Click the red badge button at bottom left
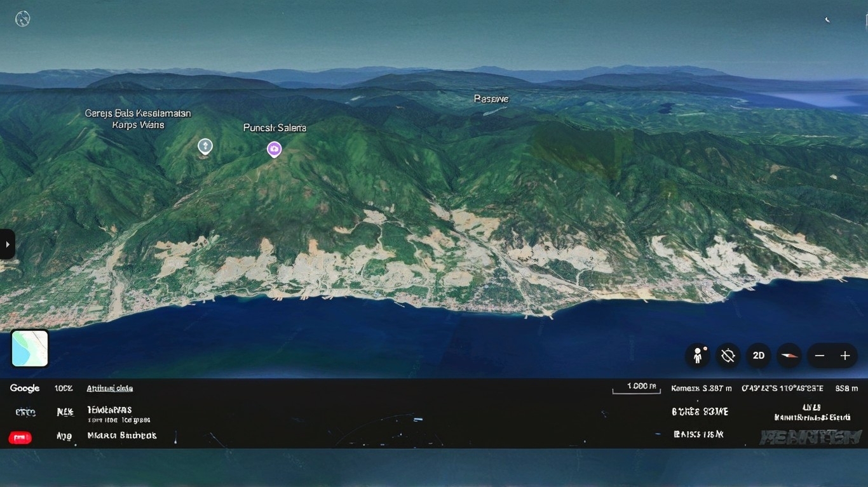This screenshot has height=487, width=868. pos(20,437)
